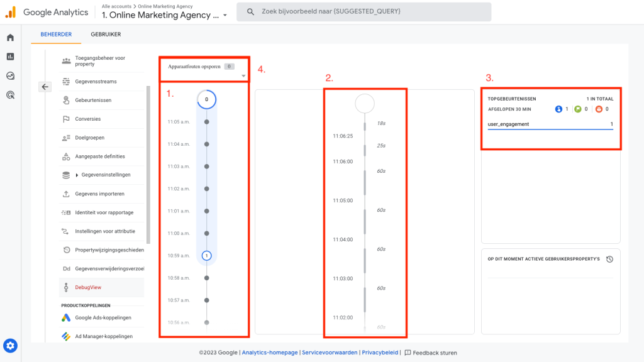Select the Beheerder tab

click(57, 35)
